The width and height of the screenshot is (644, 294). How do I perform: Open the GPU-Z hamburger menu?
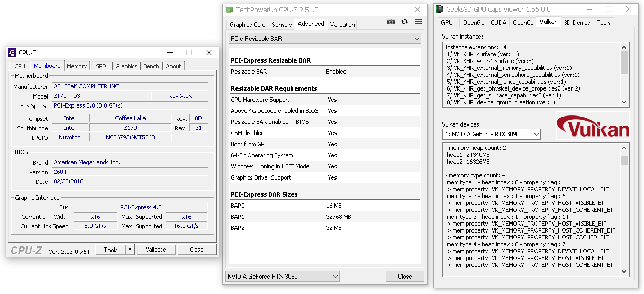coord(419,22)
